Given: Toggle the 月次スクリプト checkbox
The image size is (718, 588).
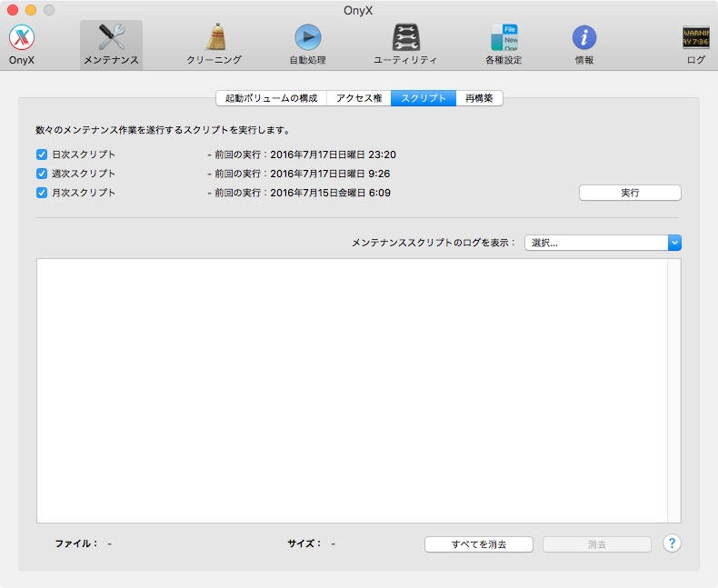Looking at the screenshot, I should coord(42,193).
